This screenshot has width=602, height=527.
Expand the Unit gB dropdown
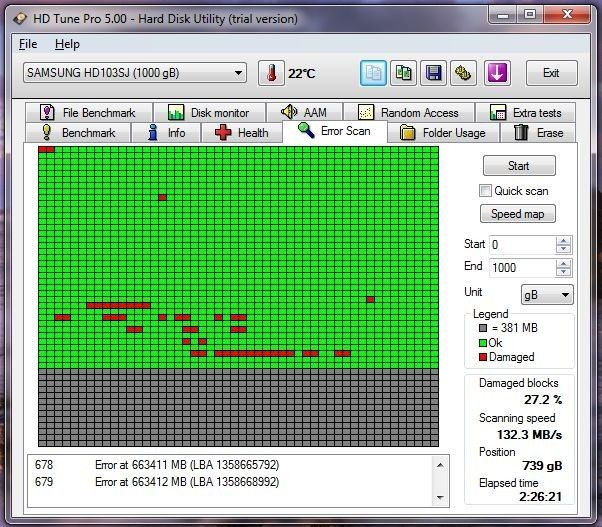click(547, 294)
